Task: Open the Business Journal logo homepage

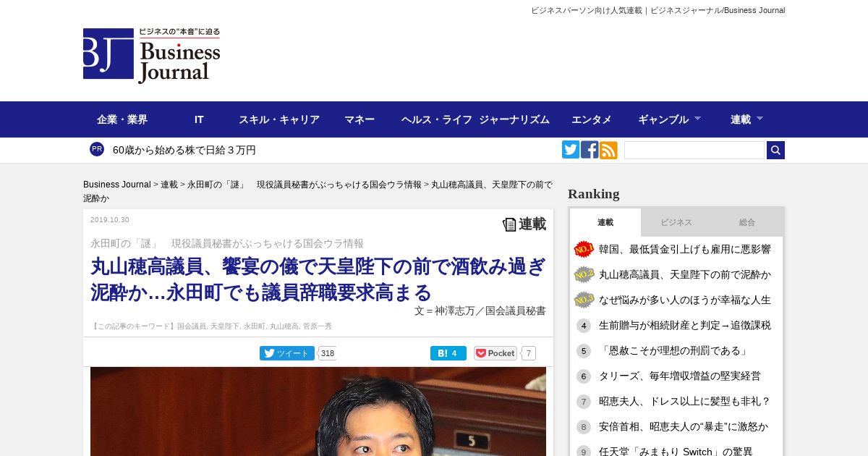Action: click(x=152, y=56)
